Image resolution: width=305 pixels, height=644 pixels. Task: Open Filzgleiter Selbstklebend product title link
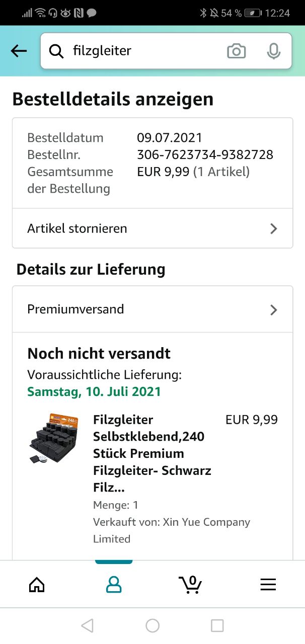152,453
